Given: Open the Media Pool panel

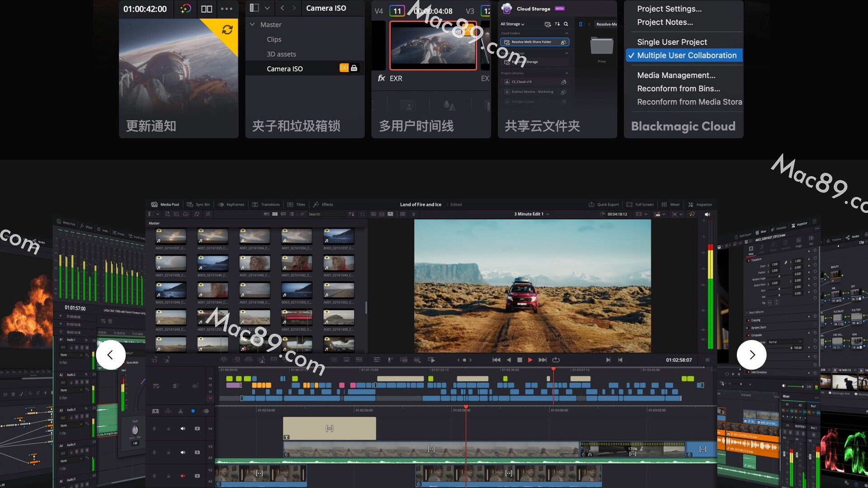Looking at the screenshot, I should [165, 204].
